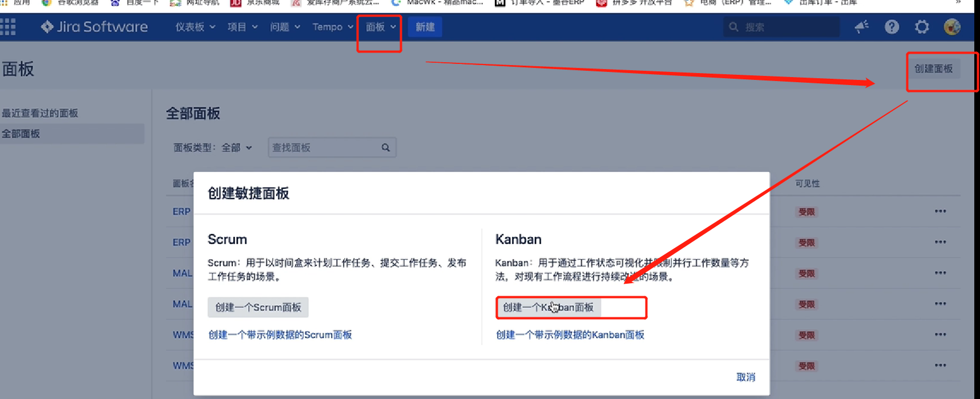980x399 pixels.
Task: Open the settings gear menu
Action: (x=922, y=27)
